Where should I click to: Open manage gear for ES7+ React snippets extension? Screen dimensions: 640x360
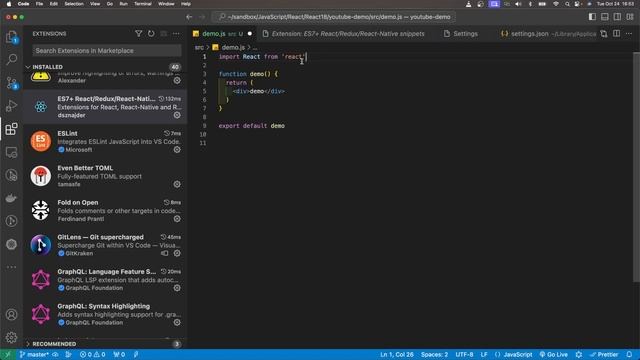[177, 115]
